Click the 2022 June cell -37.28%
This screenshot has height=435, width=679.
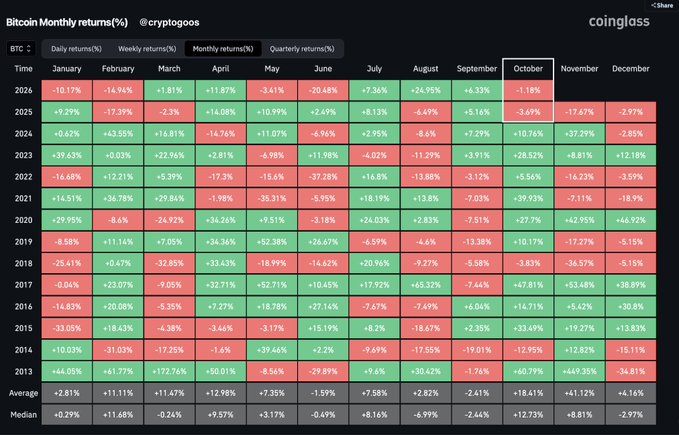coord(323,177)
